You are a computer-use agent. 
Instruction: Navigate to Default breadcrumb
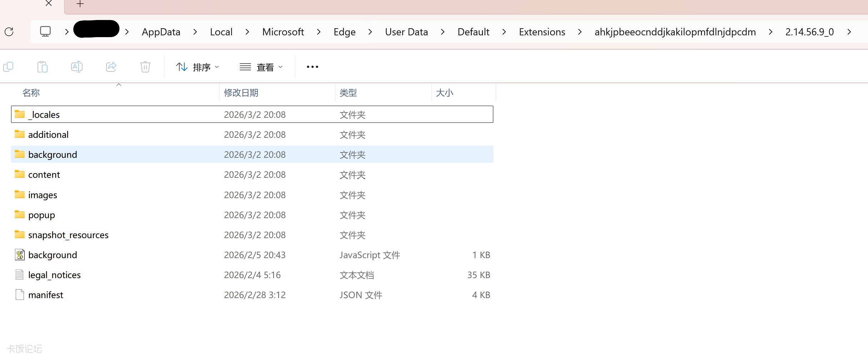pos(473,32)
